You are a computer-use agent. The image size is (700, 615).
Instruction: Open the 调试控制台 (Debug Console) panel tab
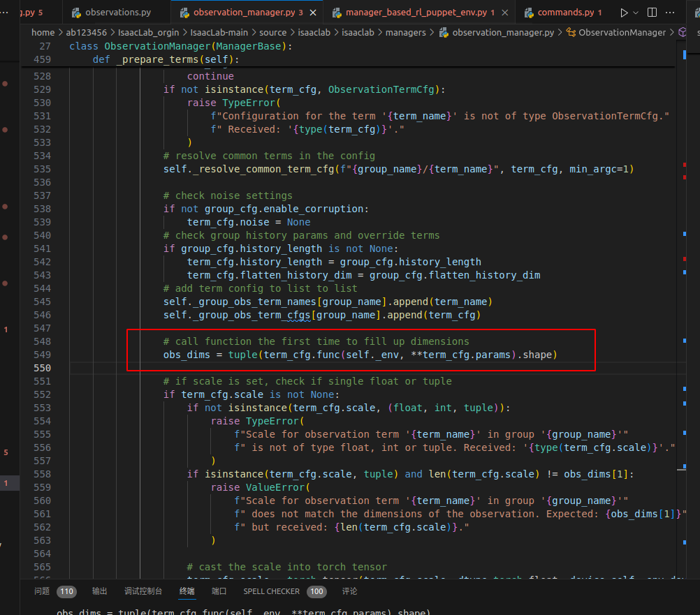pyautogui.click(x=143, y=591)
